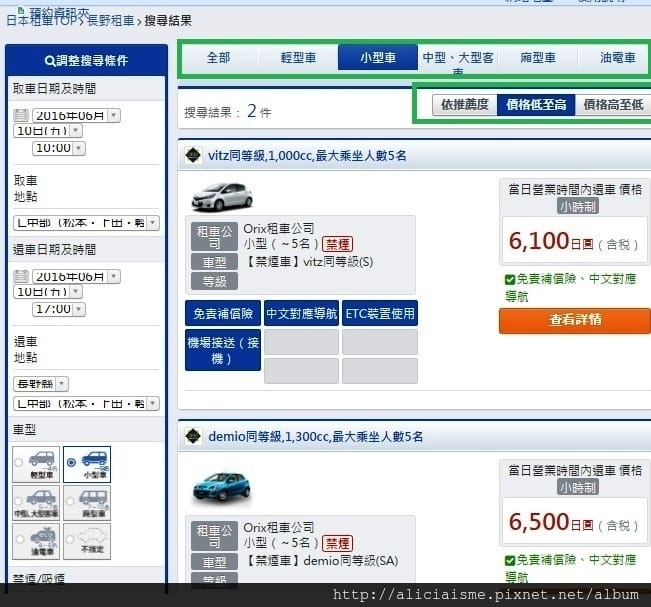Click the 小時制 badge on demio price
Image resolution: width=651 pixels, height=607 pixels.
pyautogui.click(x=578, y=487)
